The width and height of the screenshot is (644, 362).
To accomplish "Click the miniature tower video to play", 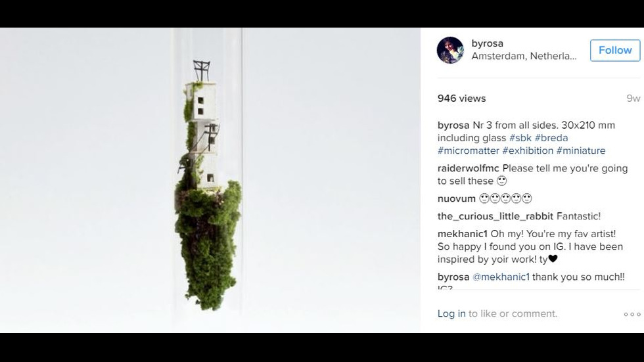I will [x=210, y=180].
